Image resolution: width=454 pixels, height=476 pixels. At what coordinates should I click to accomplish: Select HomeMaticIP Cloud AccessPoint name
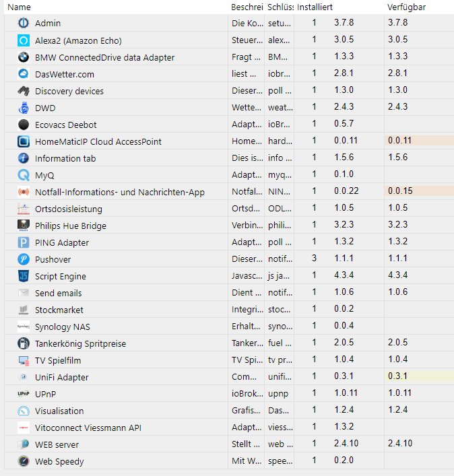[x=98, y=141]
